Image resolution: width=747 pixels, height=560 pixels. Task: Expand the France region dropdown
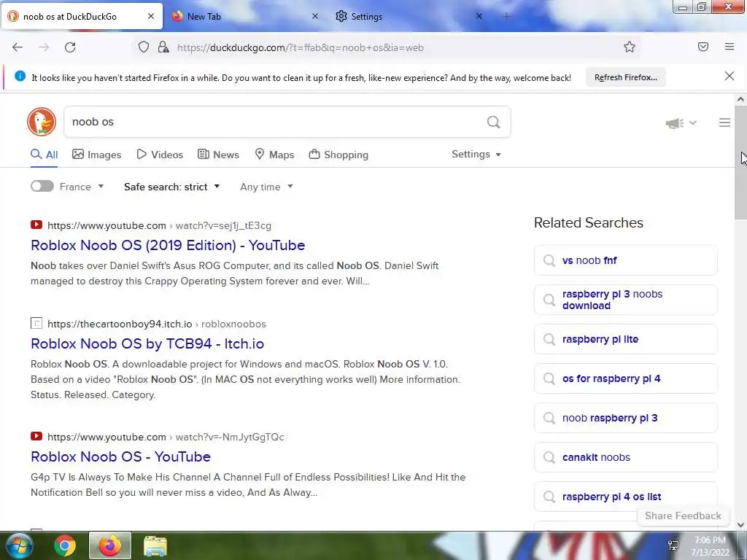click(82, 187)
